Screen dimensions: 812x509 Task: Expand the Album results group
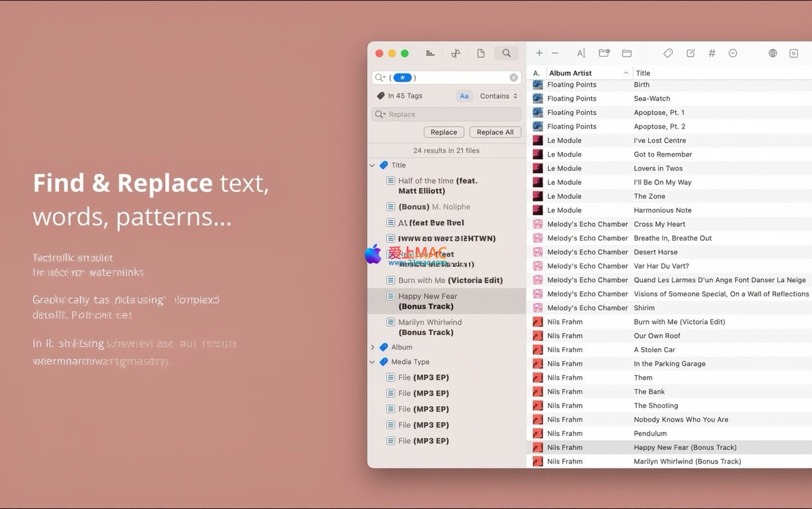(x=373, y=347)
